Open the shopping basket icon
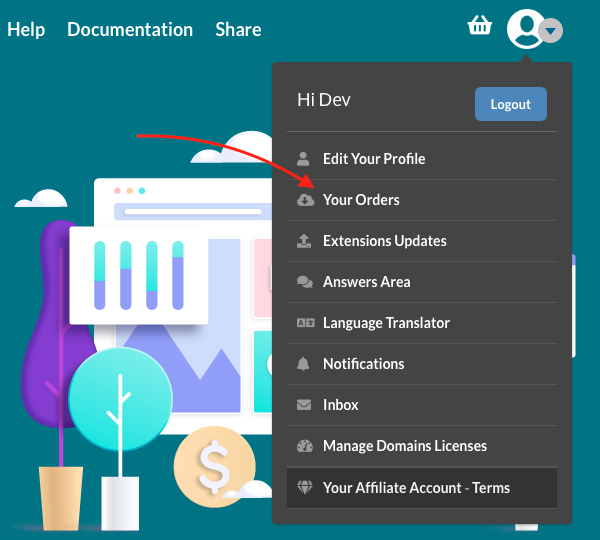This screenshot has width=600, height=540. [480, 26]
